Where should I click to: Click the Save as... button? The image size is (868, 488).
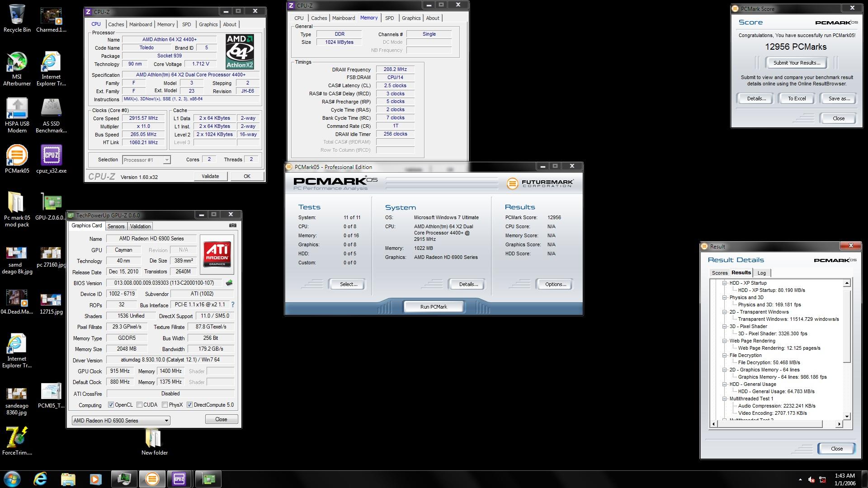(x=839, y=99)
